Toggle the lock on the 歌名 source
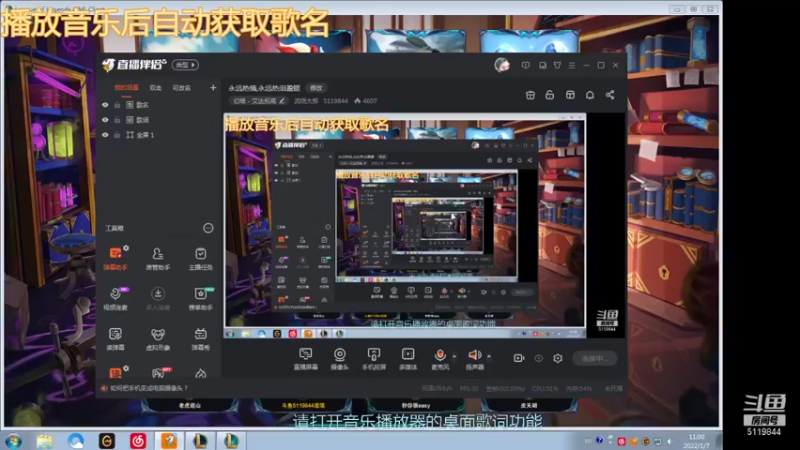This screenshot has width=800, height=450. click(117, 105)
